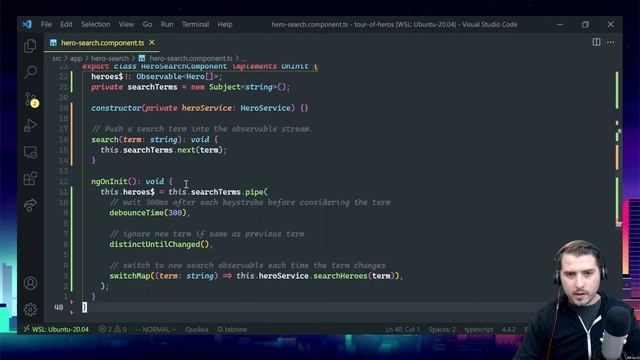Split the editor to the right

click(x=596, y=42)
